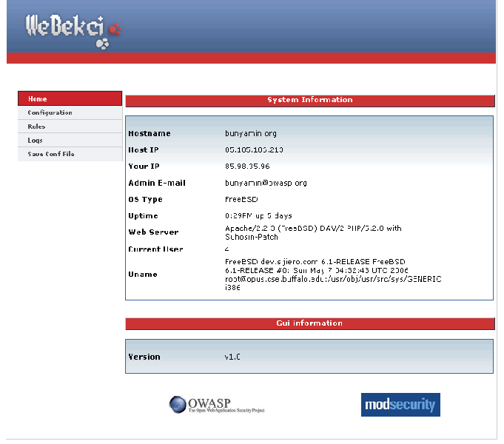Click the red paw print icon

(115, 30)
